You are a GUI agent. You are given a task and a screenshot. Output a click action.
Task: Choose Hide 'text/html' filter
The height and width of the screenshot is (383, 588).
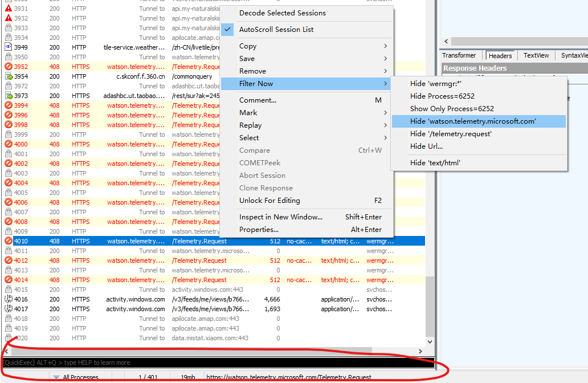pos(479,163)
